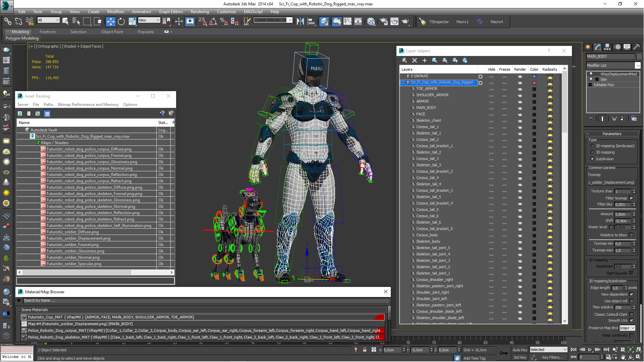644x362 pixels.
Task: Click color swatch of 0 (default) layer
Action: click(x=534, y=76)
